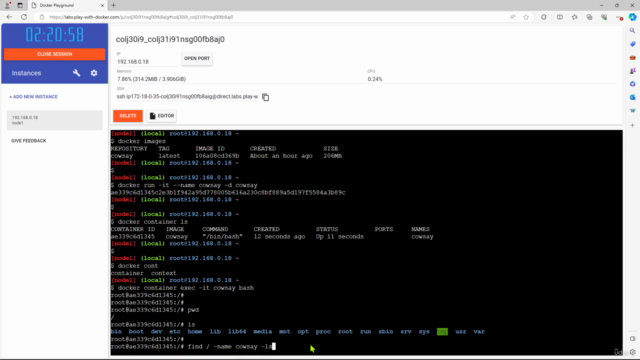The height and width of the screenshot is (360, 640).
Task: Open the Copilot icon in top right corner
Action: tap(632, 17)
